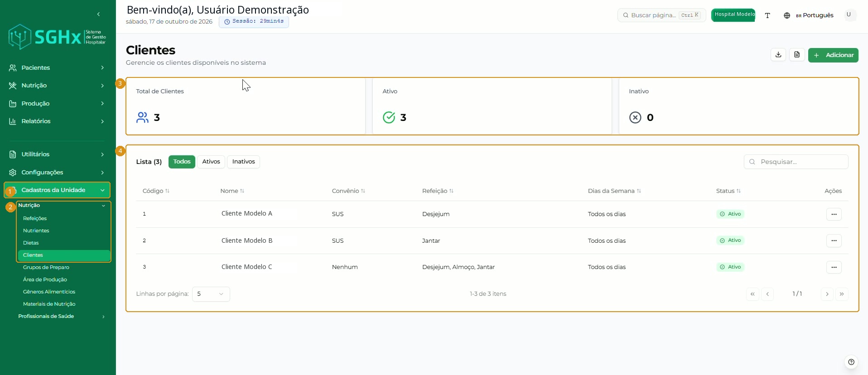Sort the table by Nome column
868x375 pixels.
point(232,191)
